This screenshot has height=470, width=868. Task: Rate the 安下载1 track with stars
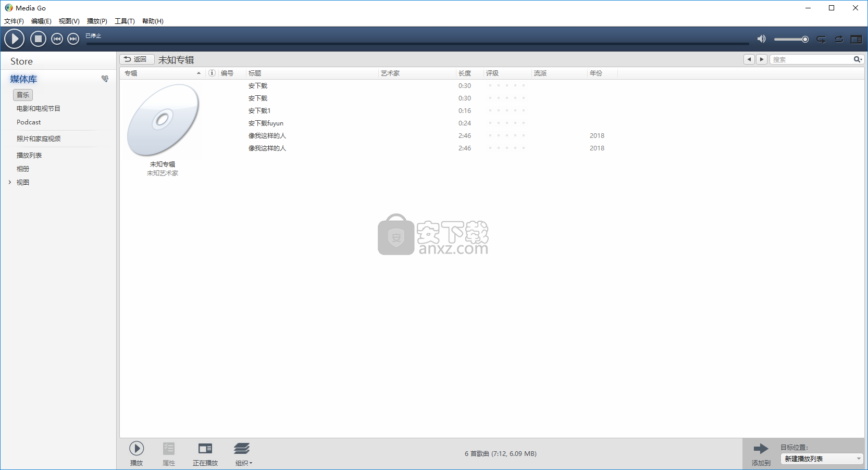[x=506, y=111]
